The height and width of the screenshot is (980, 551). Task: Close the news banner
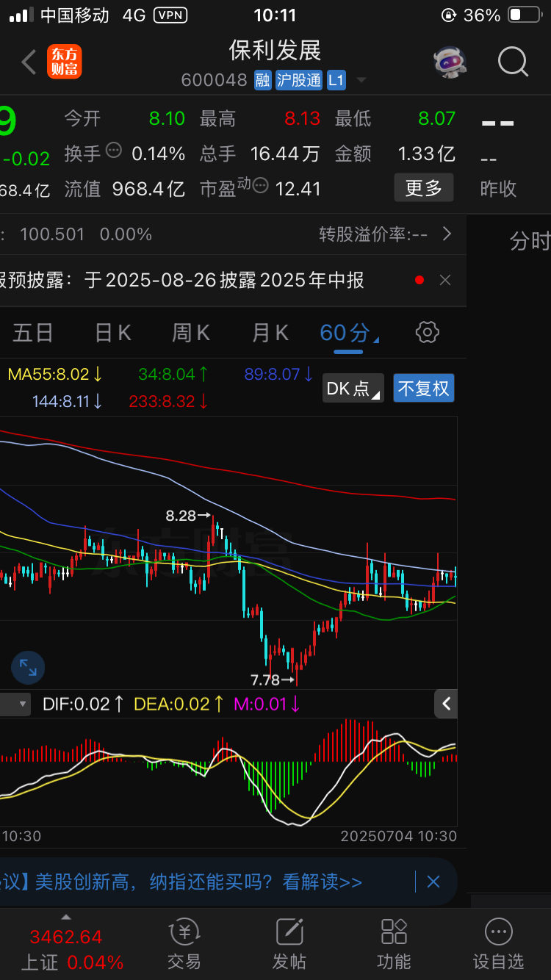point(433,882)
